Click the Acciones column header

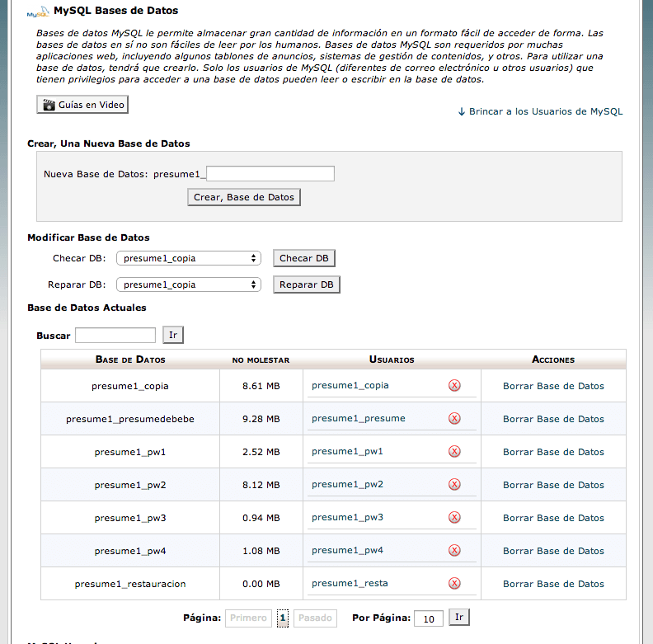point(553,360)
